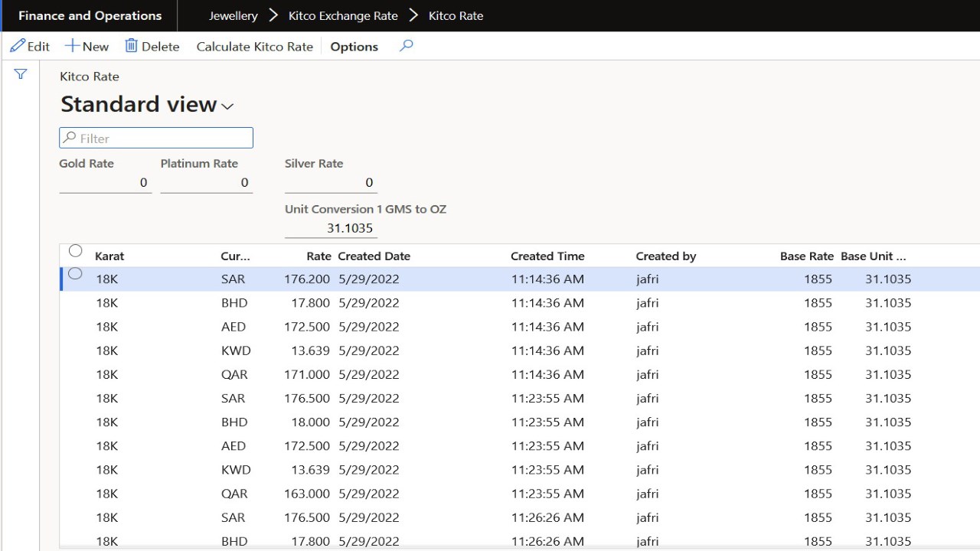
Task: Click the Created by column header
Action: click(x=665, y=256)
